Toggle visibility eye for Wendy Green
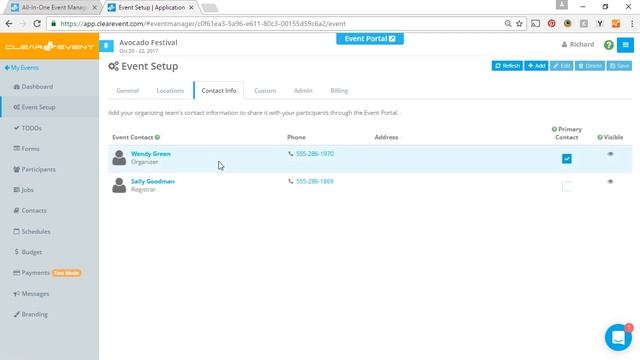640x360 pixels. [610, 154]
